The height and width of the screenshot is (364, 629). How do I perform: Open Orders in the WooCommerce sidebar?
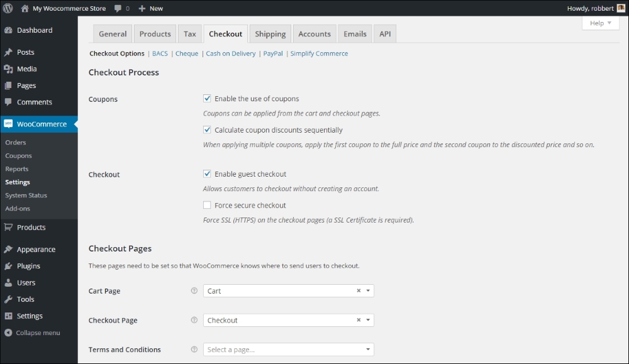pyautogui.click(x=16, y=143)
